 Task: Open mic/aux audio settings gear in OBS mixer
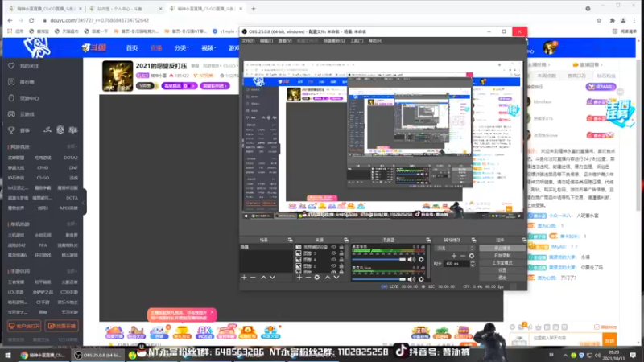click(421, 279)
